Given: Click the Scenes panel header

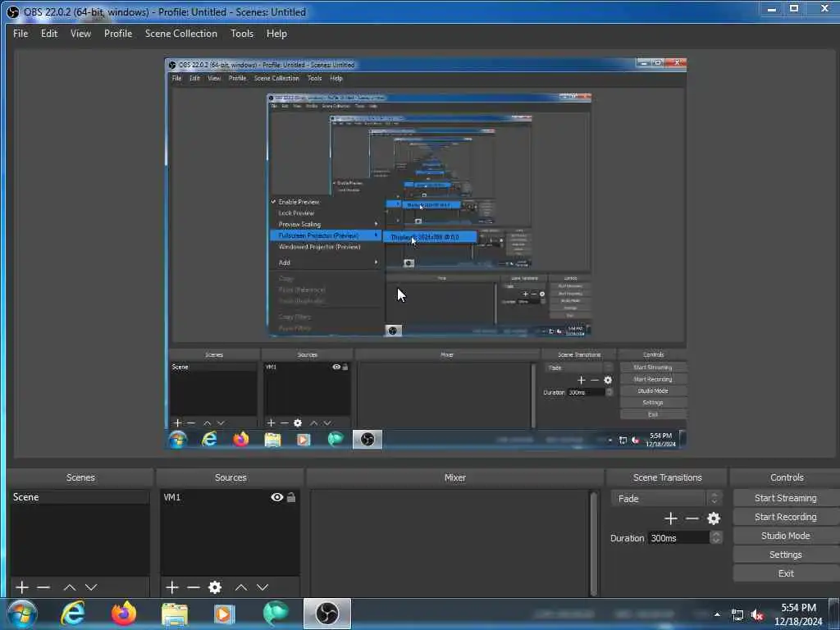Looking at the screenshot, I should [x=80, y=477].
